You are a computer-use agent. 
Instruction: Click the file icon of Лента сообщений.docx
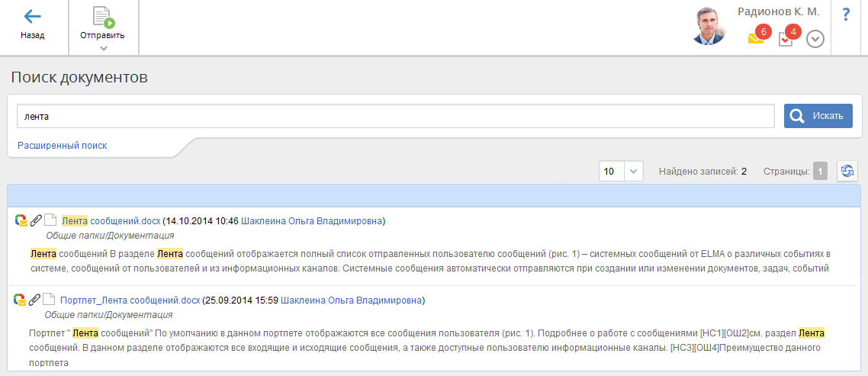(x=50, y=221)
